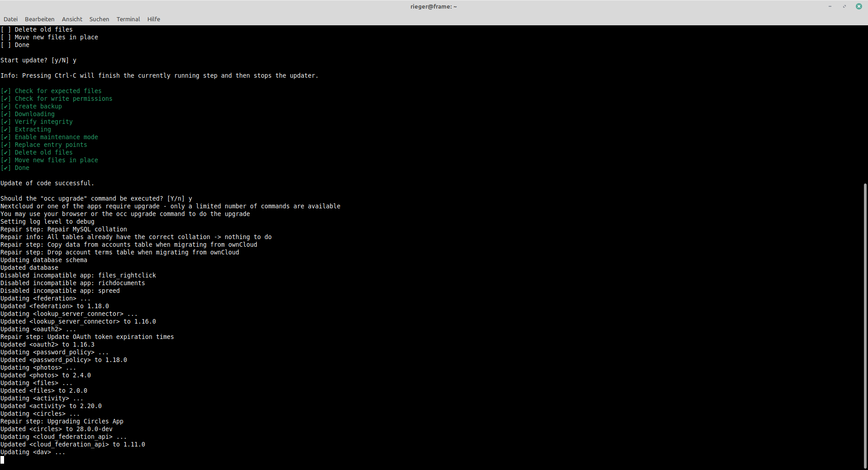868x470 pixels.
Task: Click checkmark beside Enable maintenance mode
Action: tap(6, 137)
